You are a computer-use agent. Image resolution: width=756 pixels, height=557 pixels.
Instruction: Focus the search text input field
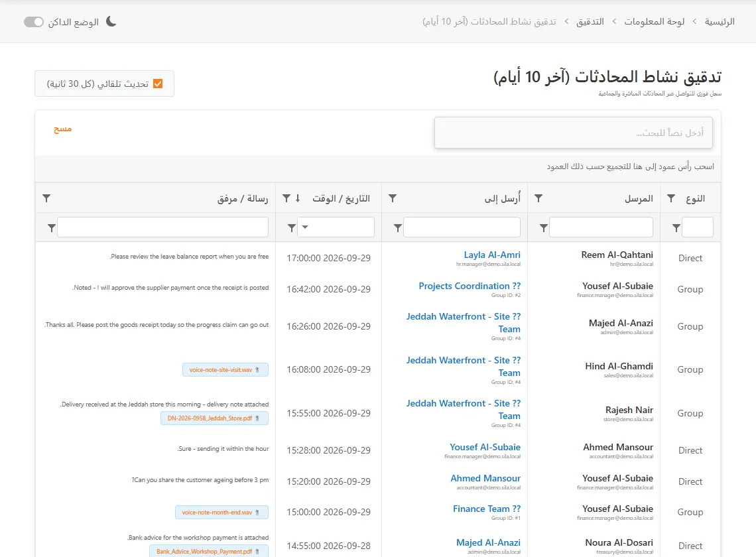coord(573,133)
